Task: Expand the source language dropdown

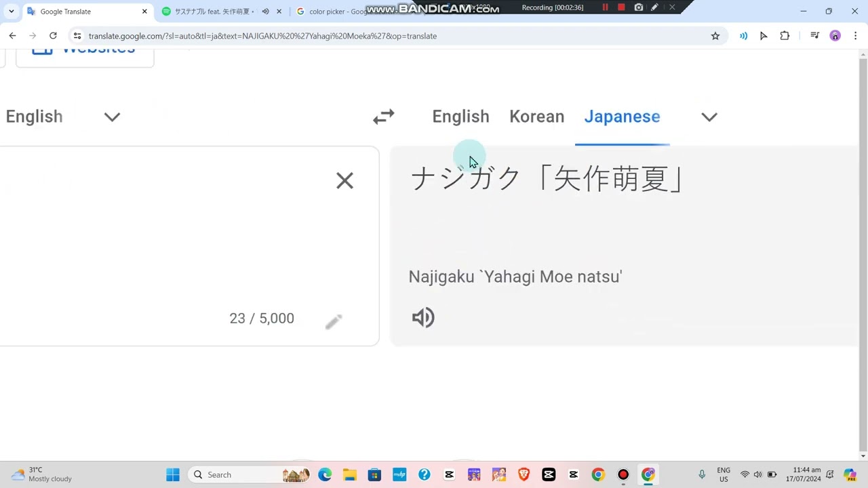Action: tap(112, 117)
